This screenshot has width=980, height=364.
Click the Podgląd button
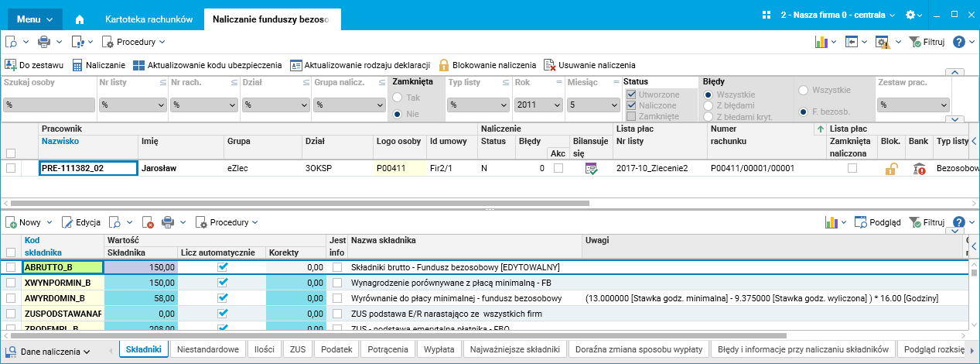coord(877,222)
